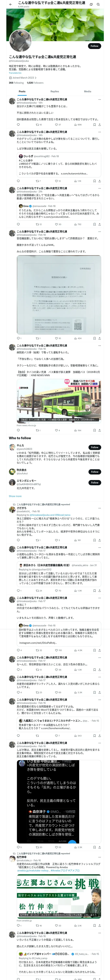Open more options on first post
This screenshot has height=980, width=110.
coord(99,99)
